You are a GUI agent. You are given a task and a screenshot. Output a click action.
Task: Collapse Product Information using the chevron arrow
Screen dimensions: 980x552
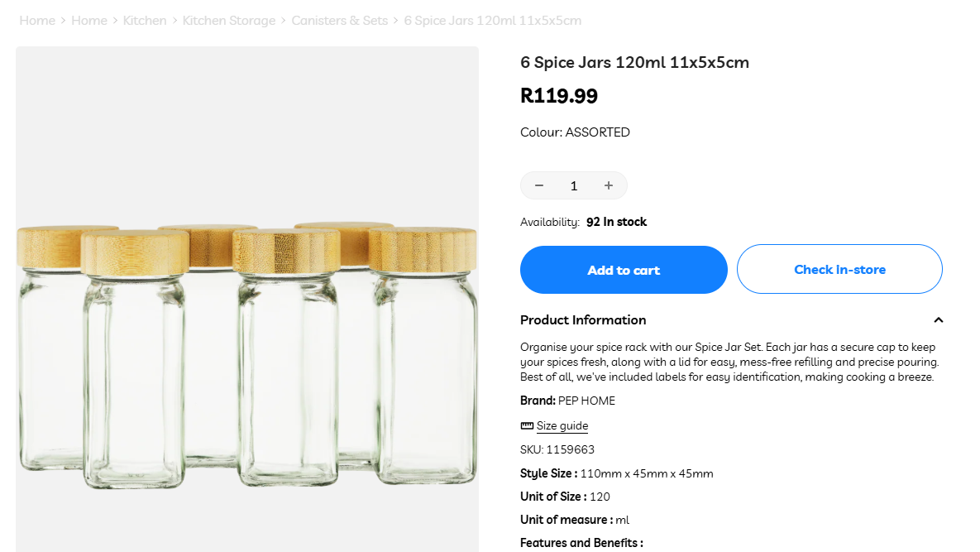[938, 320]
